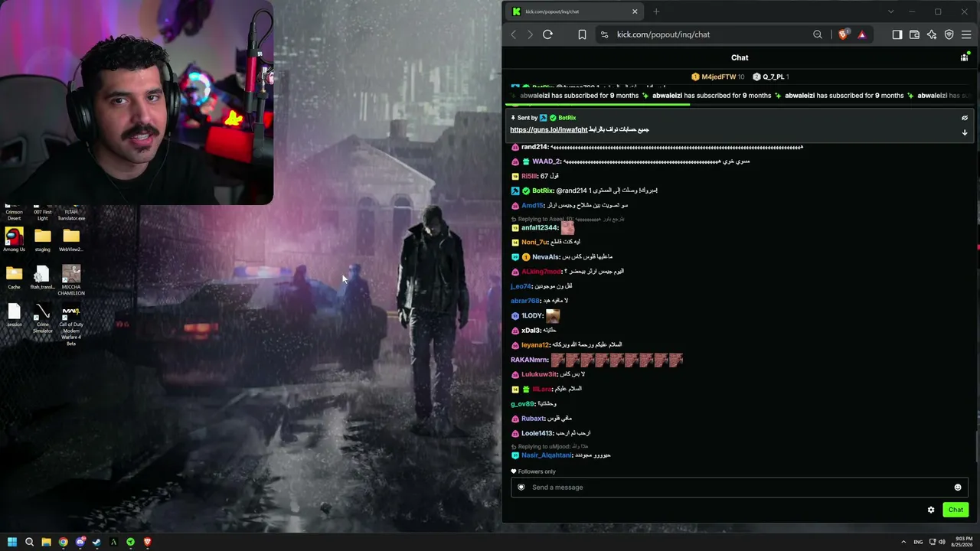Click username ALking7mod in chat
This screenshot has height=551, width=980.
[541, 272]
